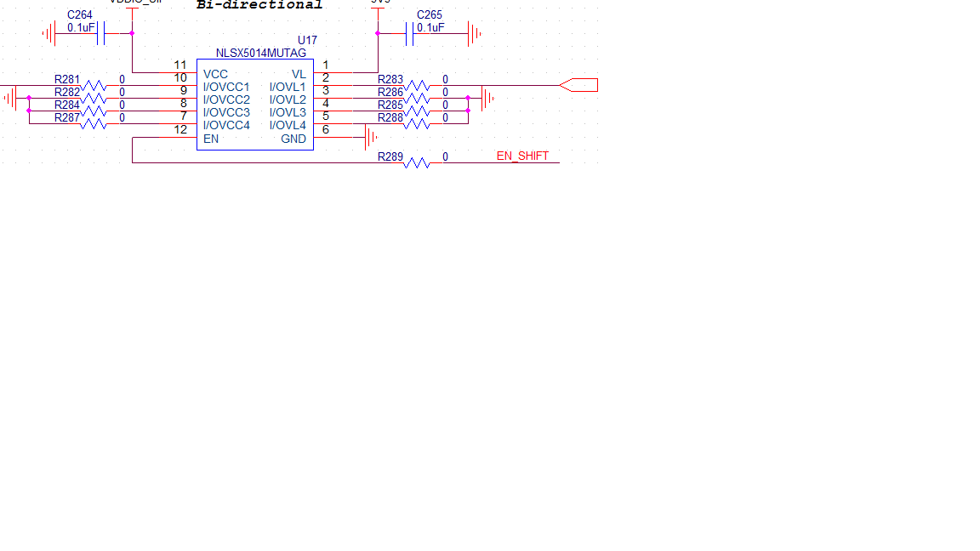Click the R284 reference label
Viewport: 980px width, 551px height.
click(67, 105)
